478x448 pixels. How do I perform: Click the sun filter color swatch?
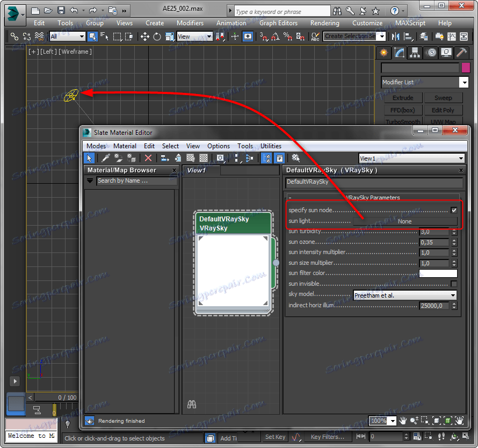coord(438,273)
